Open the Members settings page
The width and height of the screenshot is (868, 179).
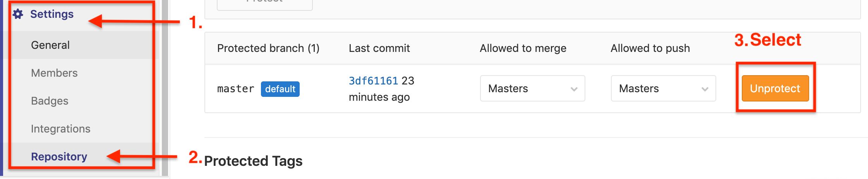tap(54, 73)
